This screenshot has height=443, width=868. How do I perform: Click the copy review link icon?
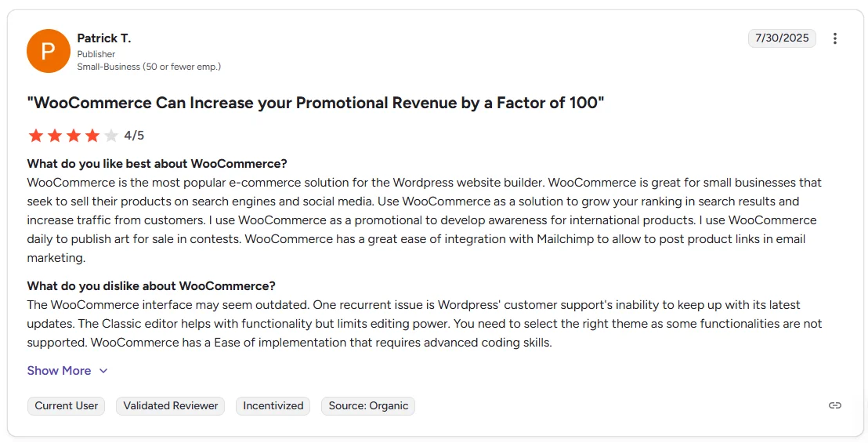[x=835, y=405]
